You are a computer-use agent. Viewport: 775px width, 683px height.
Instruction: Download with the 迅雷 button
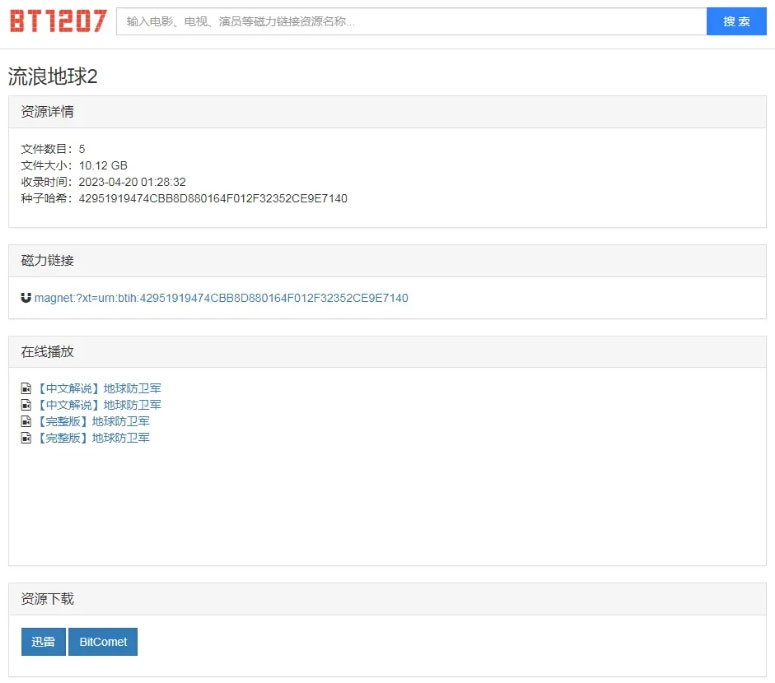pyautogui.click(x=43, y=641)
